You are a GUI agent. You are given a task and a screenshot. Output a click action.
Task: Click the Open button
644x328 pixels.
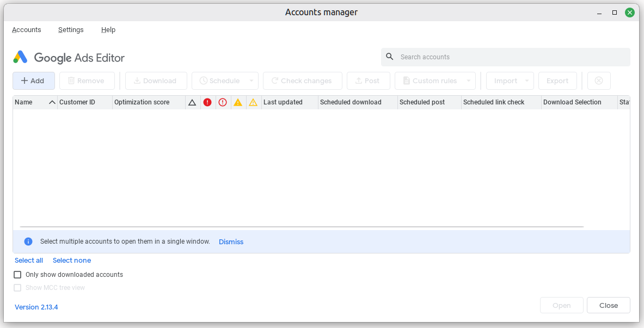coord(561,305)
